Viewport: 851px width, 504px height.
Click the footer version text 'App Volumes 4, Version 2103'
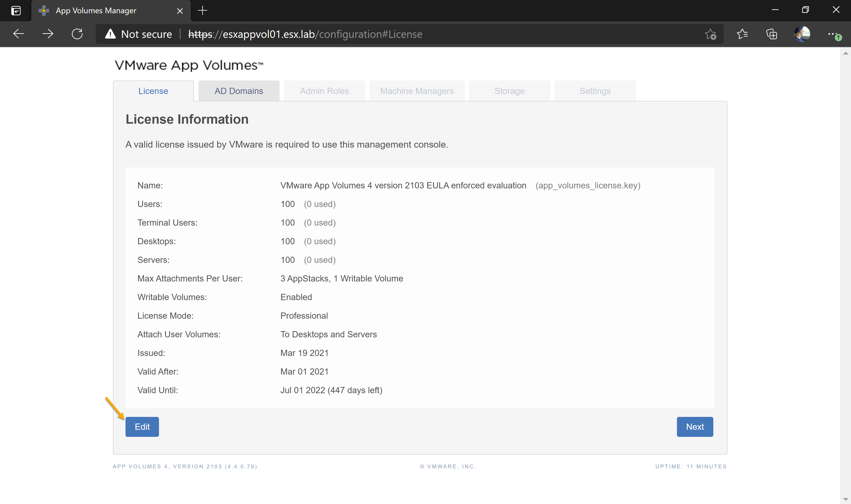pos(185,466)
